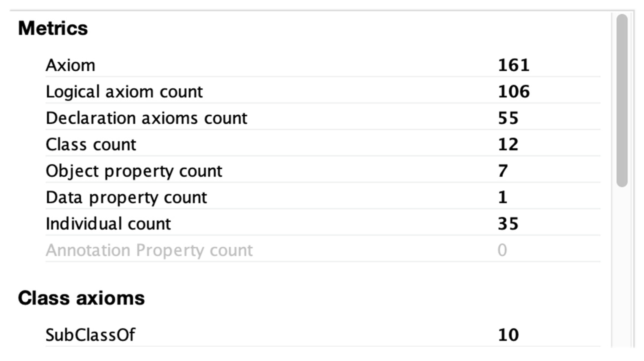Select the SubClassOf axiom row label

[x=90, y=335]
